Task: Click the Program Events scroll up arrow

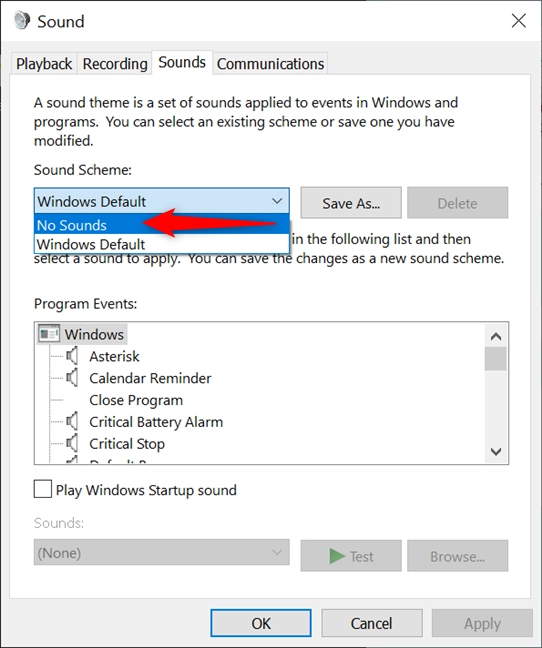Action: coord(496,336)
